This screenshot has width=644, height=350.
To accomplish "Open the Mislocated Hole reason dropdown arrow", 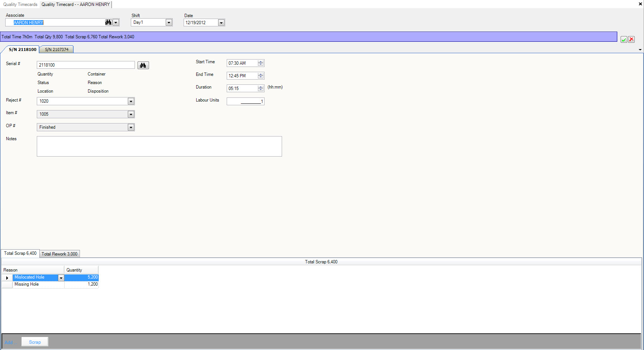I will (x=61, y=278).
